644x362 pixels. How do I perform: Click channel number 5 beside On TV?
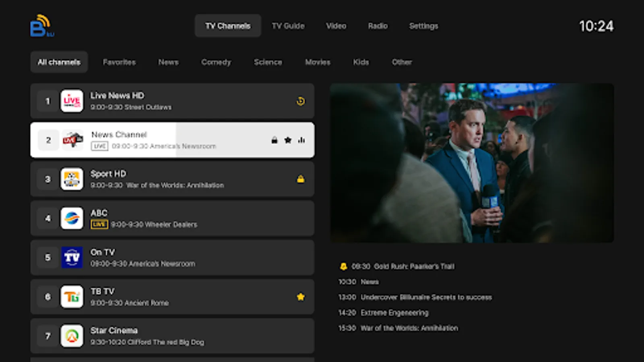click(x=48, y=257)
